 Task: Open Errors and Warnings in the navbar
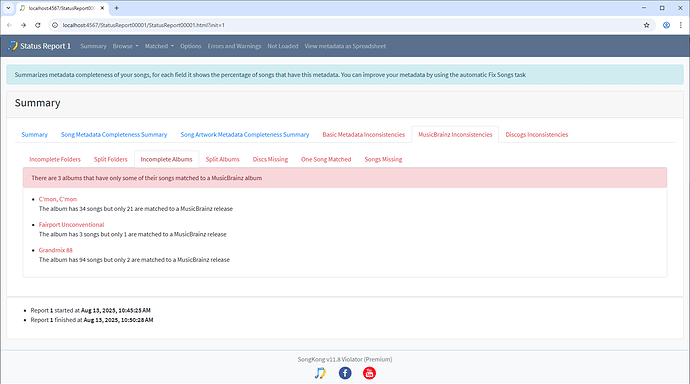click(x=234, y=46)
